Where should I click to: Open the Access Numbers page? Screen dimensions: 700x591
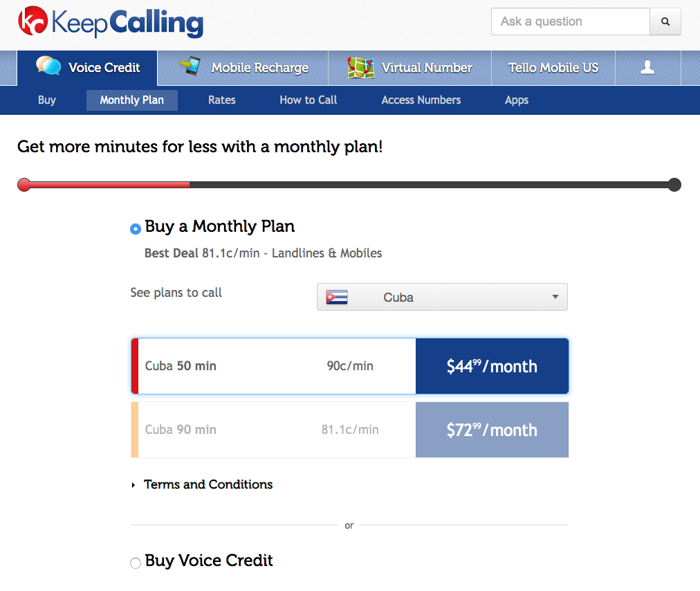[421, 100]
